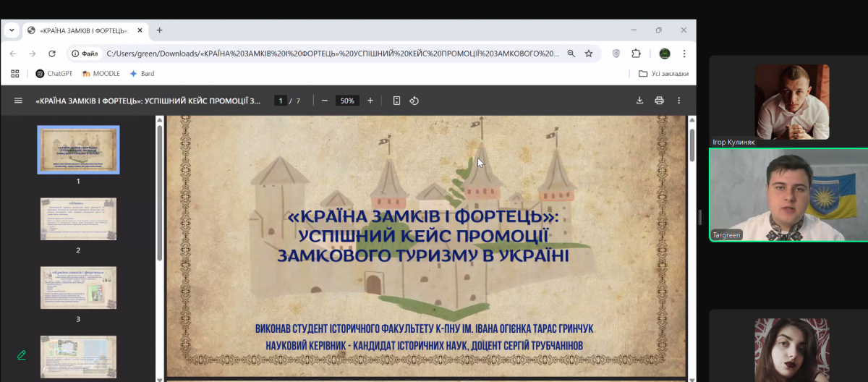This screenshot has height=382, width=868.
Task: Click the 'Файл' site info chip
Action: (85, 54)
